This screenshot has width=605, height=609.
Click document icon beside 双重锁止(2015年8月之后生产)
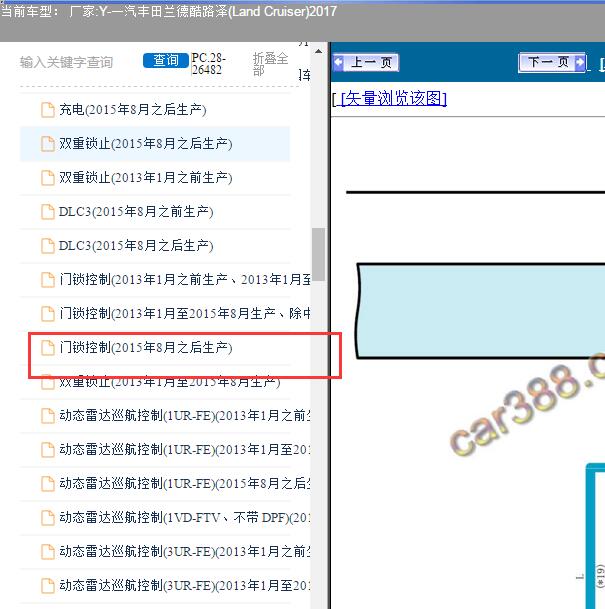[x=48, y=144]
